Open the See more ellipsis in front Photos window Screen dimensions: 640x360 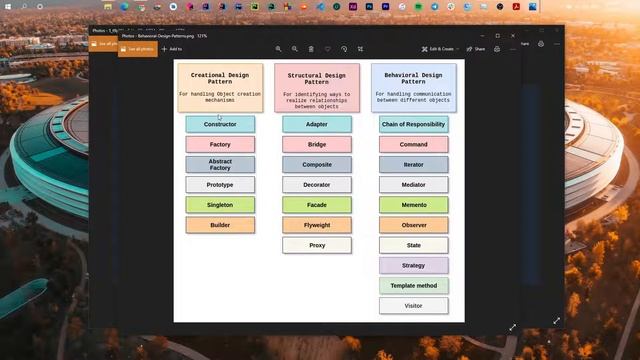[x=513, y=49]
